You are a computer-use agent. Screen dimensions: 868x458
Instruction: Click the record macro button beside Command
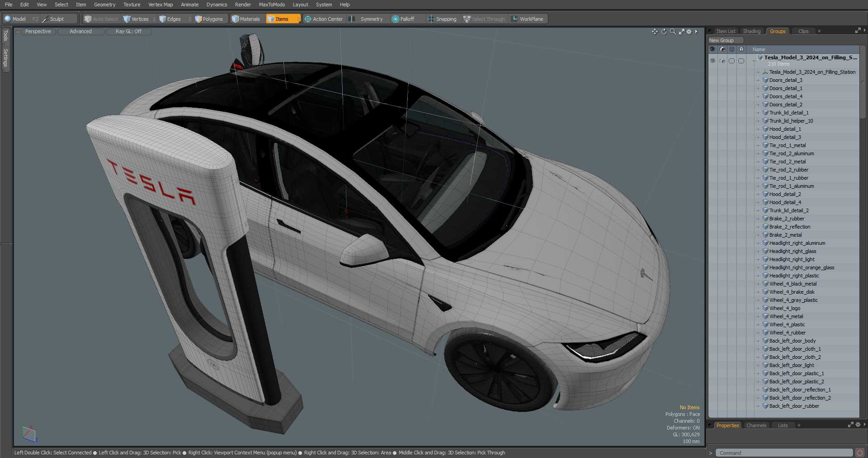coord(860,453)
